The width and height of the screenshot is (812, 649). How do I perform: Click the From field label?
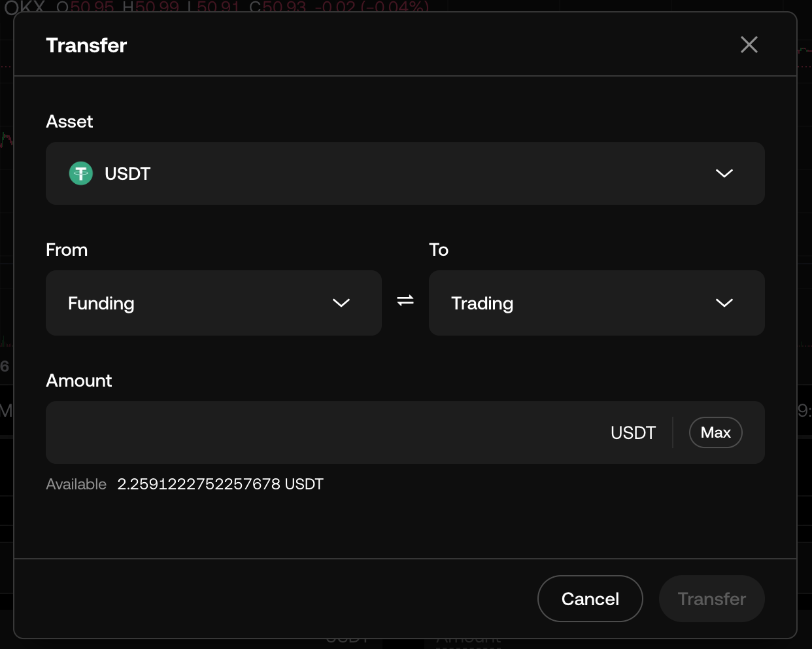tap(67, 250)
